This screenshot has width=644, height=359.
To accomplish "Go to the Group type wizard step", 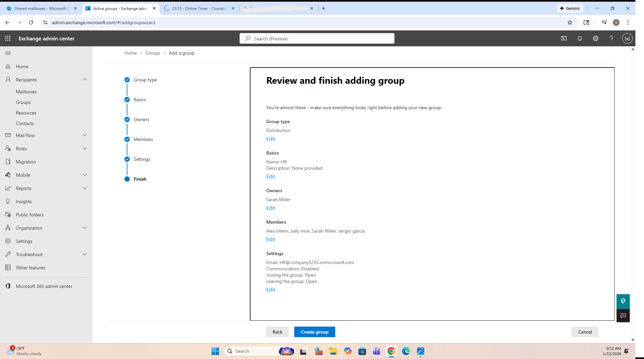I will click(145, 80).
